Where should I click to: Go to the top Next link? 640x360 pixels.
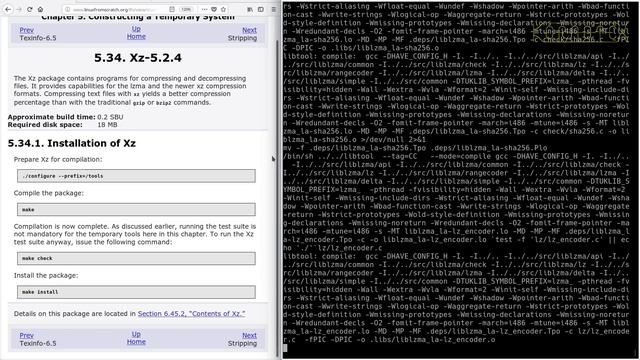pyautogui.click(x=249, y=30)
